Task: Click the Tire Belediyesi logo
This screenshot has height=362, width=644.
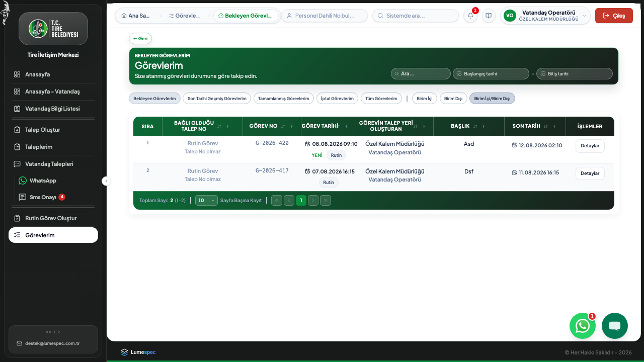Action: coord(53,29)
